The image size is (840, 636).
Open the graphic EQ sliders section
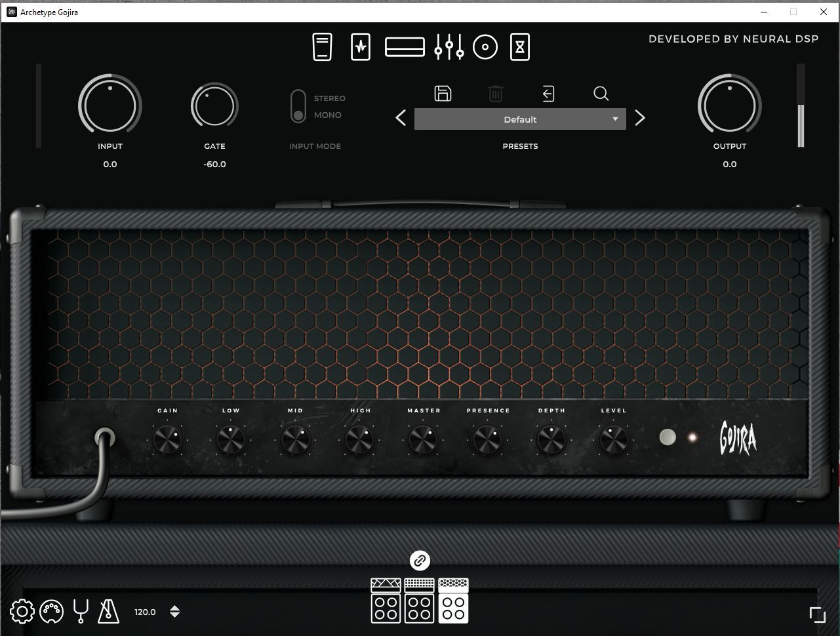point(449,47)
